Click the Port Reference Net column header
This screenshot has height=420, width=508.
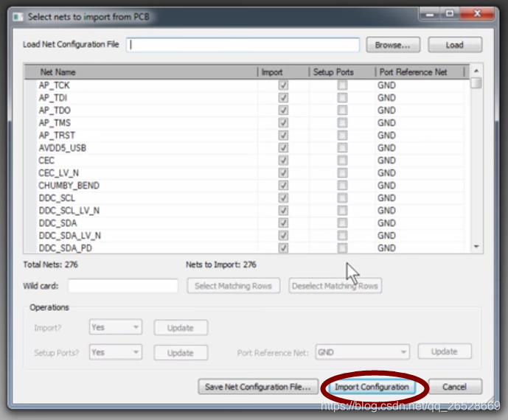click(x=413, y=72)
